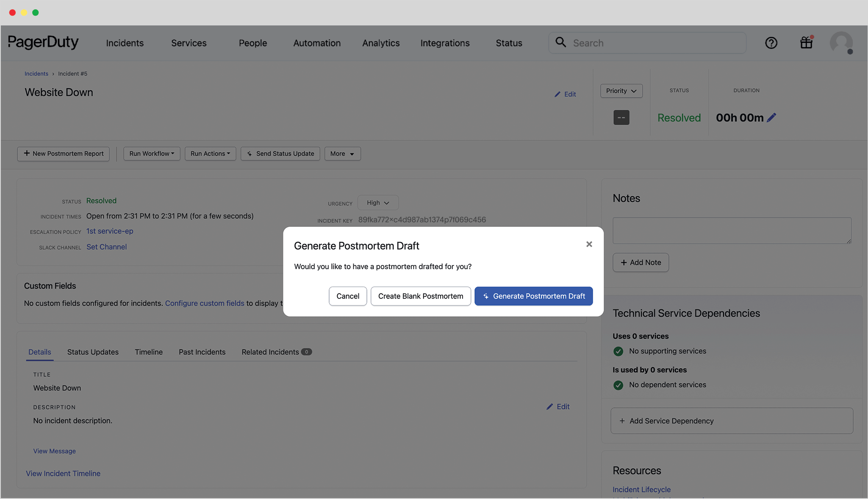868x499 pixels.
Task: Switch to the Timeline tab
Action: [149, 352]
